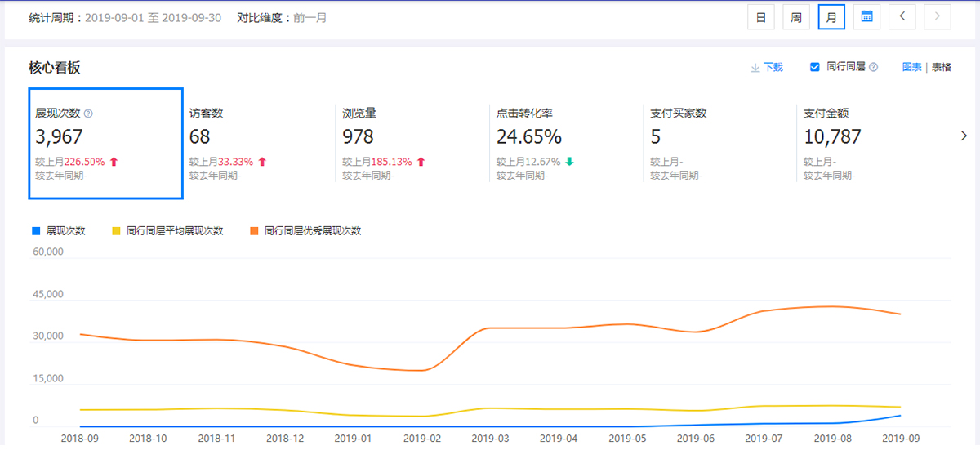Toggle the 同行同层 checkbox

coord(814,67)
